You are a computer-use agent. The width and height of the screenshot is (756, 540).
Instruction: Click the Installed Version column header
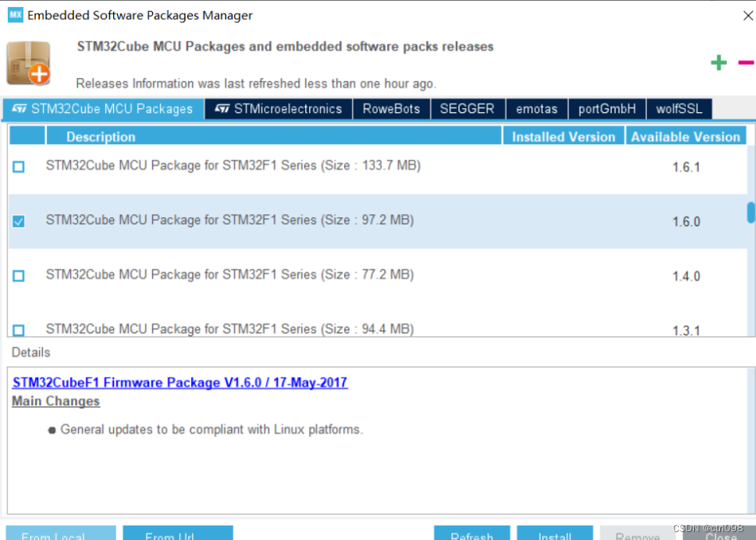[563, 136]
